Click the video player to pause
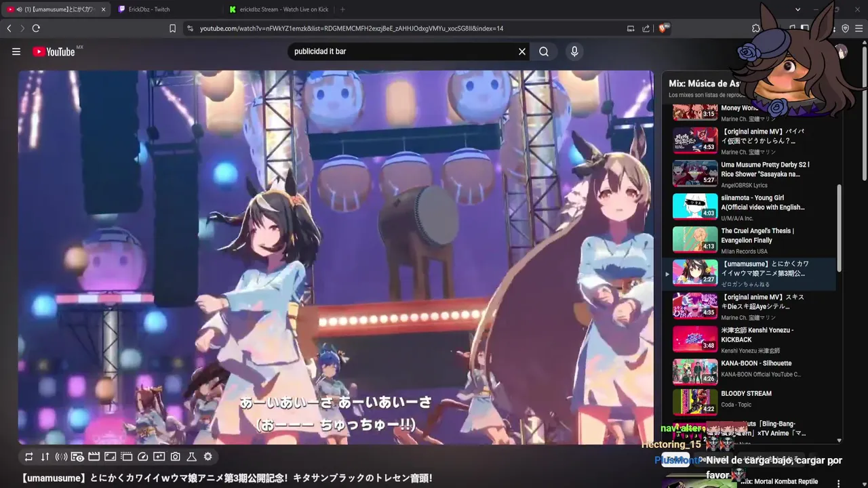Viewport: 868px width, 488px height. coord(336,258)
